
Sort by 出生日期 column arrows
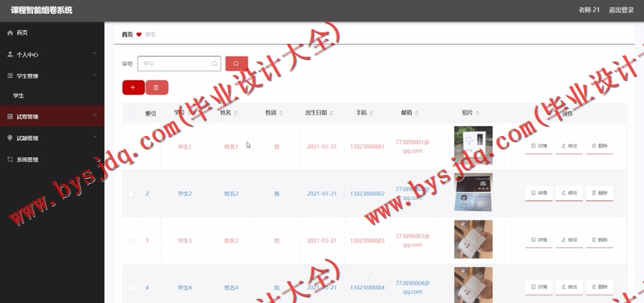331,113
